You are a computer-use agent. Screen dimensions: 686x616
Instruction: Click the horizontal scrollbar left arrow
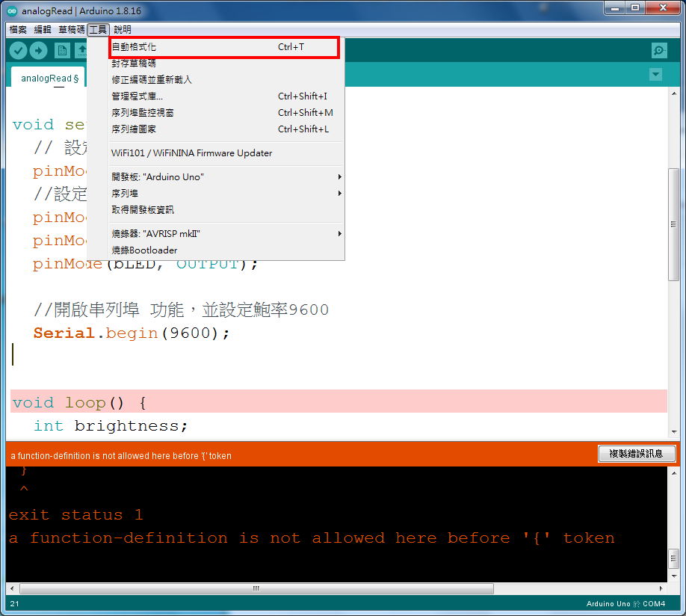(12, 588)
